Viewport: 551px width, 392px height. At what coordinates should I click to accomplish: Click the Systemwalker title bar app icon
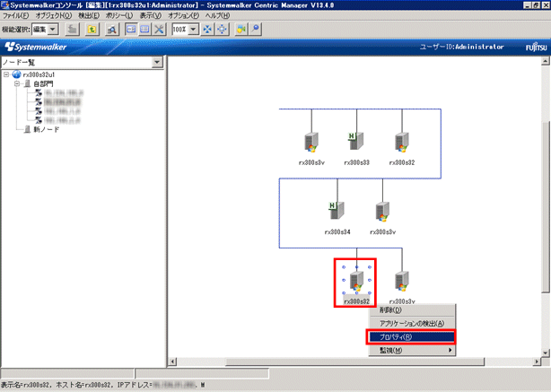[4, 4]
